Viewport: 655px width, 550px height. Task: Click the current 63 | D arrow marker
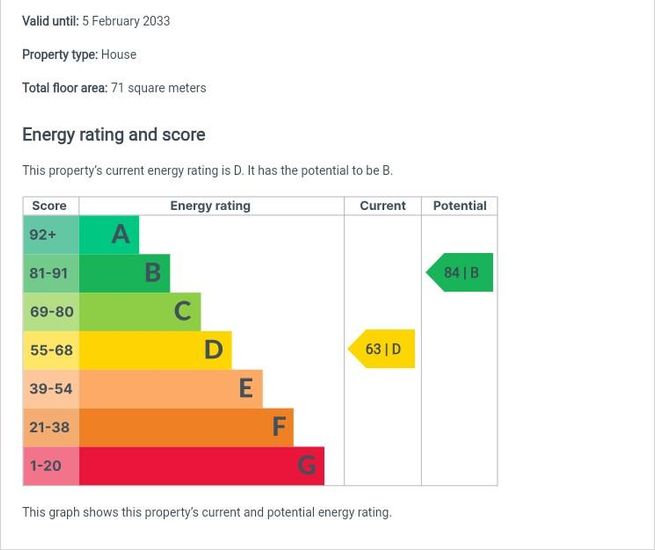pyautogui.click(x=382, y=350)
